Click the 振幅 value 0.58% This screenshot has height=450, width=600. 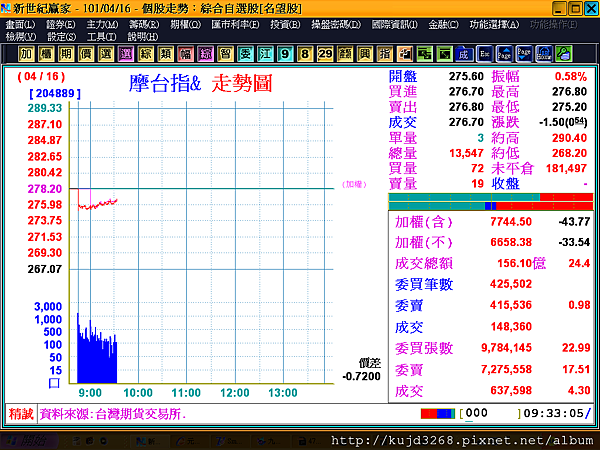click(x=571, y=77)
